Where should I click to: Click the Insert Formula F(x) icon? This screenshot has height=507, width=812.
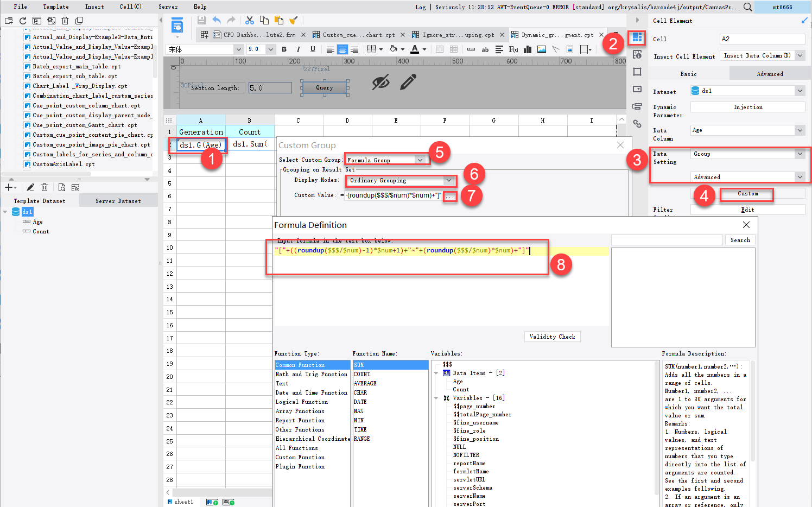click(513, 49)
